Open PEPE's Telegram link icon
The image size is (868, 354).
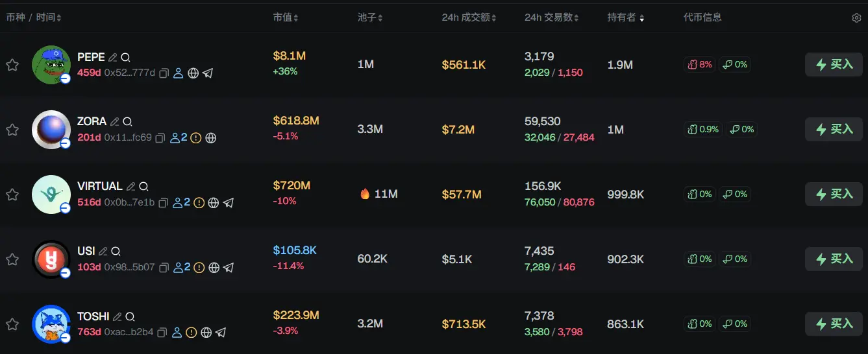click(208, 73)
